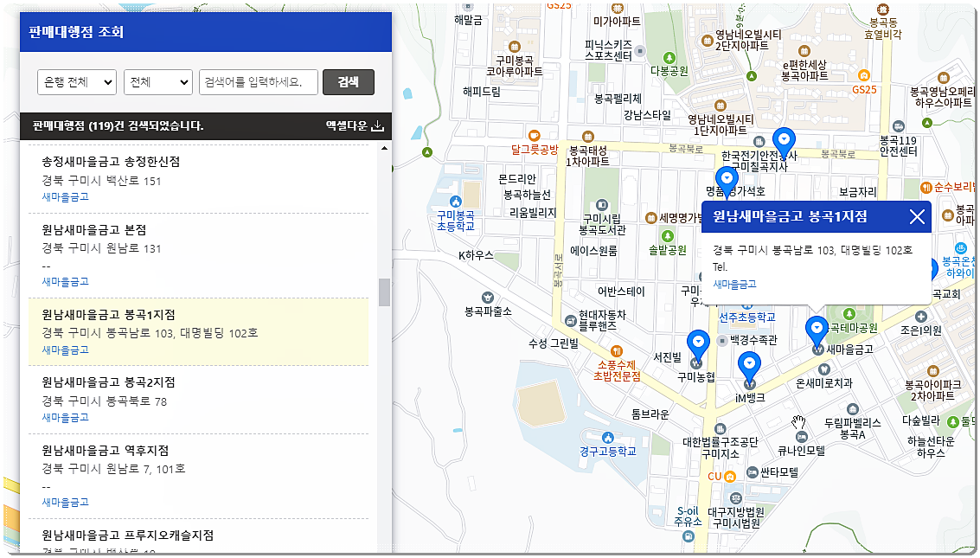Select 원남새마을금고 본점 list entry

click(198, 255)
